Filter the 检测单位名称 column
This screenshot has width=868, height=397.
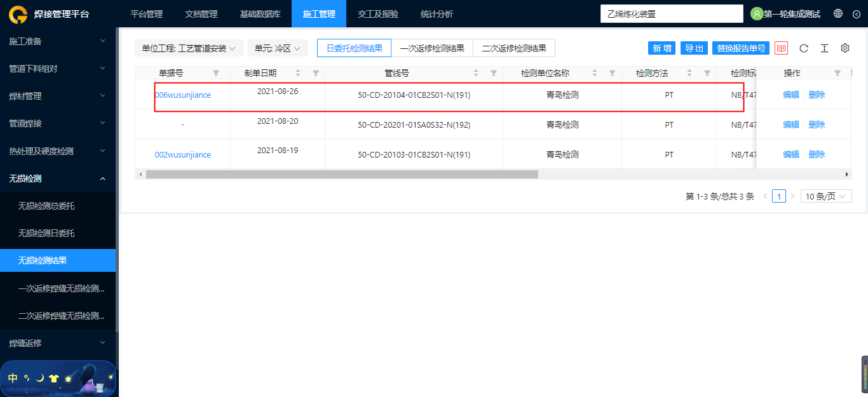point(613,73)
